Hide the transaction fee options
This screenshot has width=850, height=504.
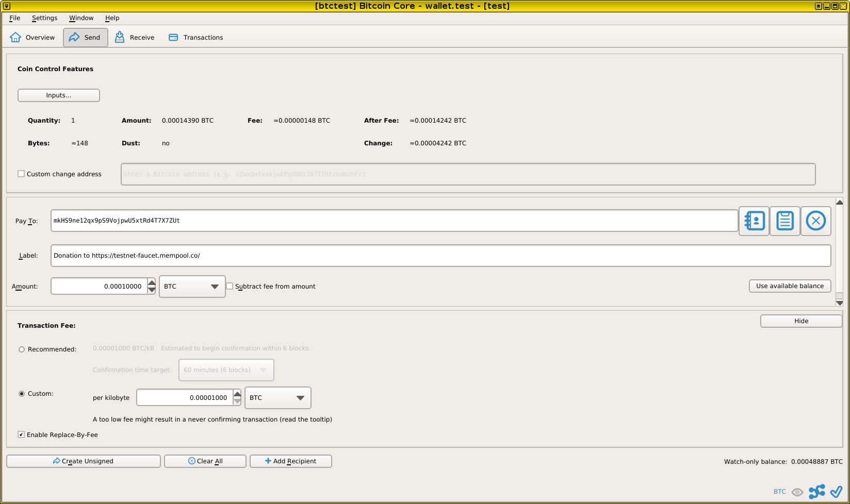(802, 321)
